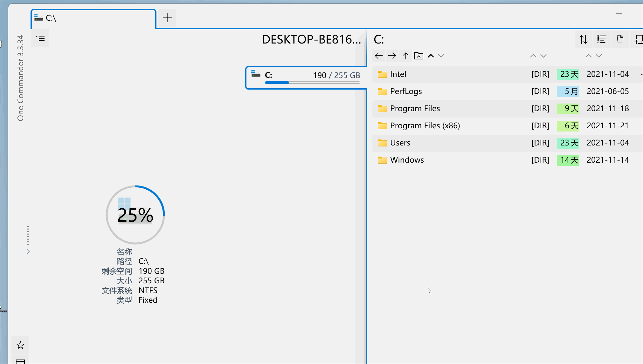Go up one directory level
This screenshot has height=364, width=643.
[405, 56]
